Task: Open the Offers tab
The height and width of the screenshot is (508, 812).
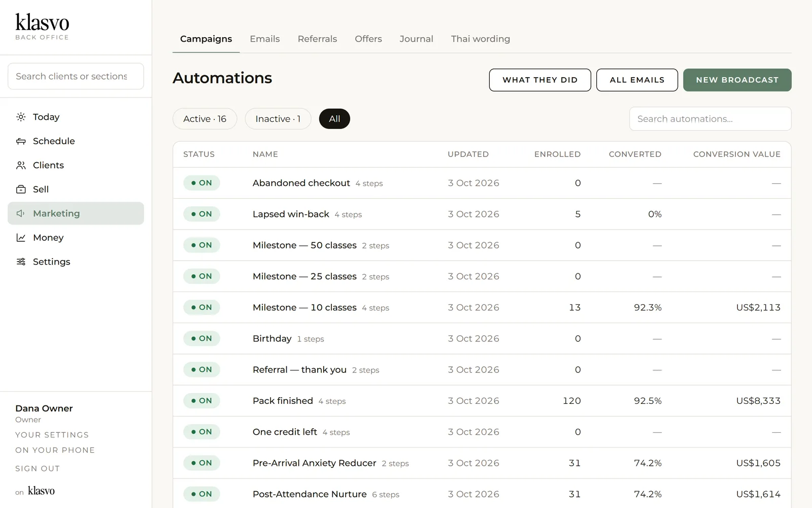Action: click(x=368, y=39)
